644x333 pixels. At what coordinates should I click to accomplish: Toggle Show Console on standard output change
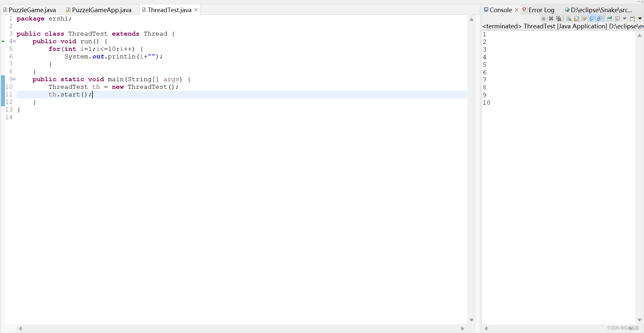click(592, 18)
